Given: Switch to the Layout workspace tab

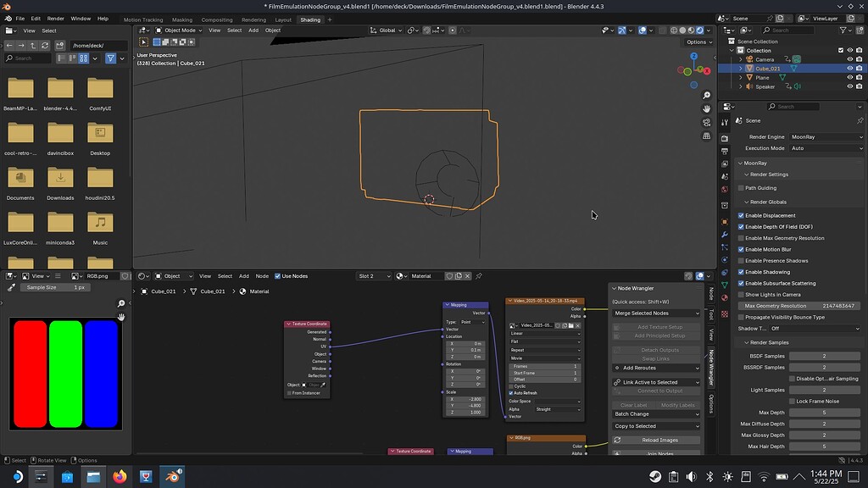Looking at the screenshot, I should click(x=283, y=20).
